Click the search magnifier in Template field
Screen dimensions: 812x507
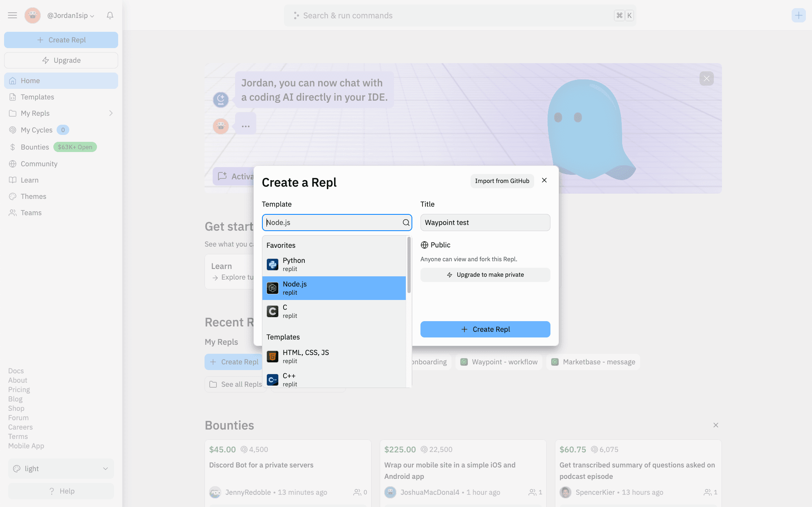[x=406, y=223]
